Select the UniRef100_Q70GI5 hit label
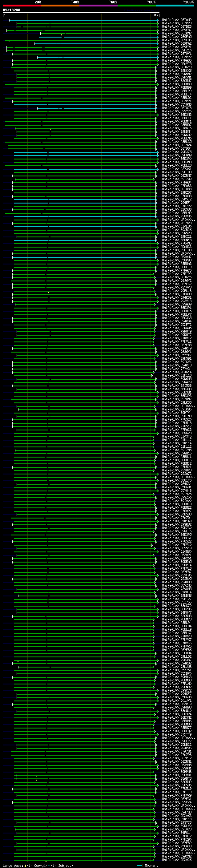The height and width of the screenshot is (868, 197). click(x=177, y=128)
